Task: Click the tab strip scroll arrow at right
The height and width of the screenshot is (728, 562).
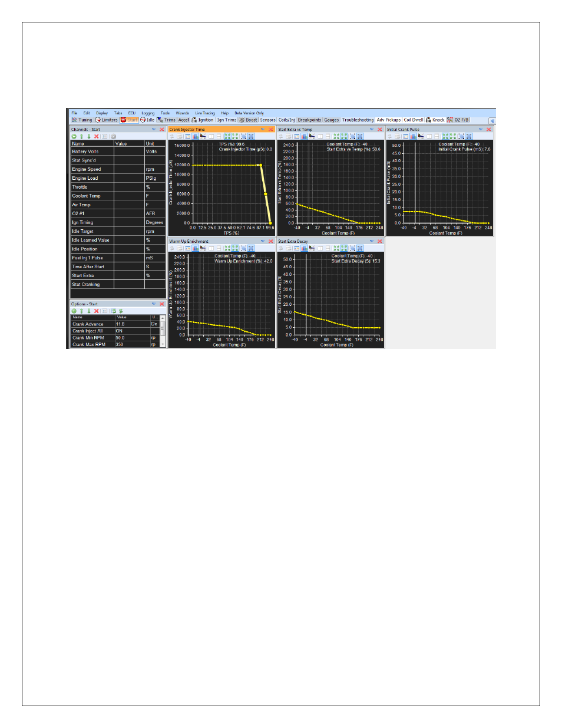Action: (492, 120)
